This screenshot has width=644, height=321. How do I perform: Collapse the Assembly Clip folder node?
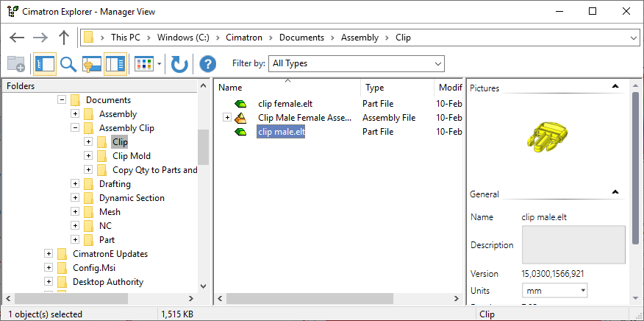pos(75,128)
